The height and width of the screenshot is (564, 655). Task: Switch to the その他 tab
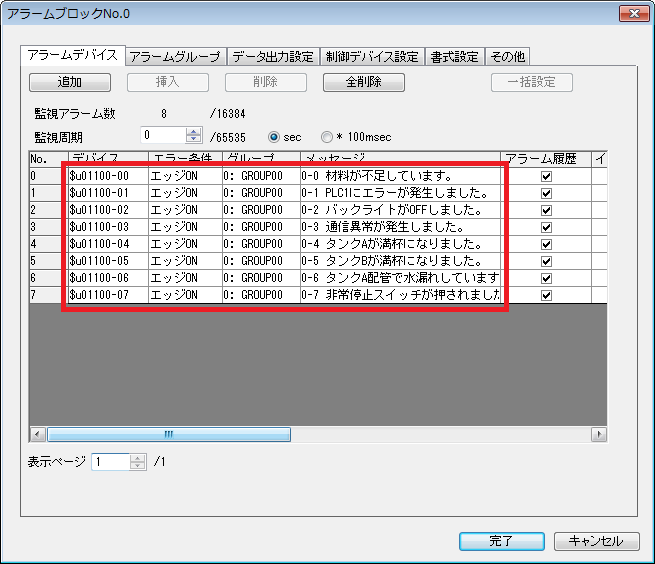click(507, 56)
